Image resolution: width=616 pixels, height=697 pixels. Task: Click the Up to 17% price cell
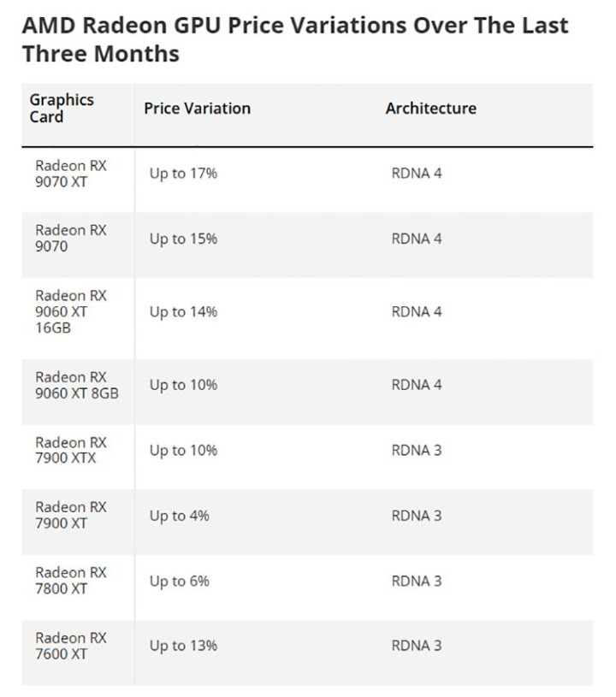pyautogui.click(x=183, y=174)
